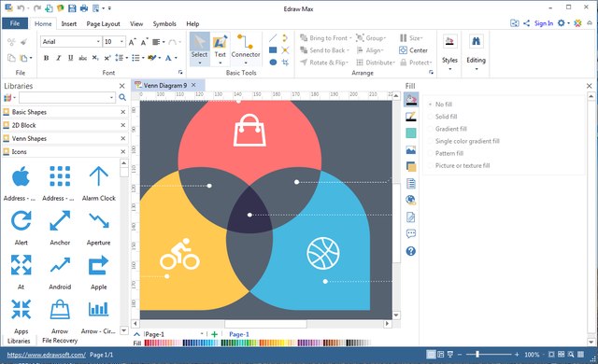Click the library search input field
This screenshot has width=598, height=364.
click(64, 98)
